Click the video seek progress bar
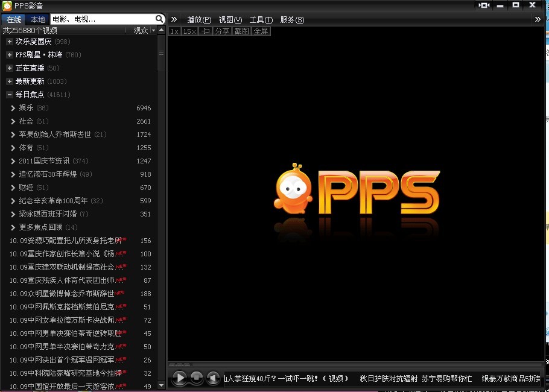Image resolution: width=549 pixels, height=392 pixels. 356,365
